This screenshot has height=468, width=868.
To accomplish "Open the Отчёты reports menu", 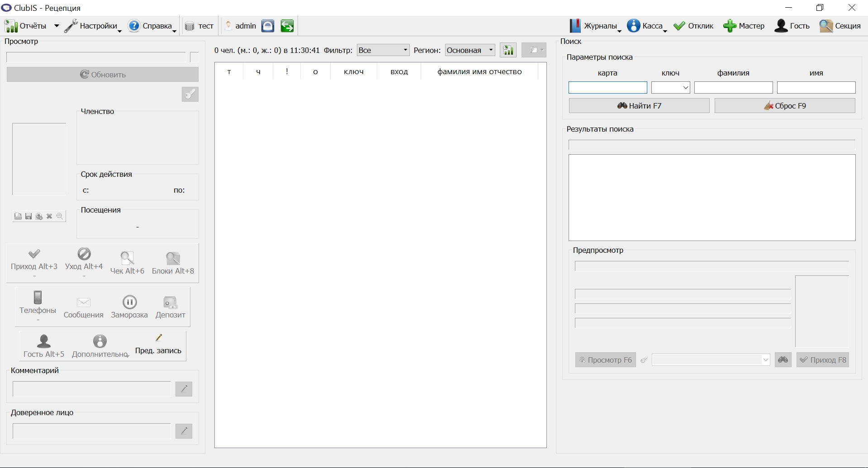I will click(25, 26).
